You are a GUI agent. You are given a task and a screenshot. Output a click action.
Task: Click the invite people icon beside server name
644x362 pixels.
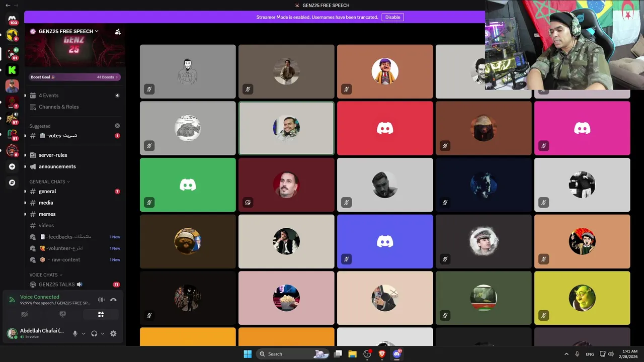118,31
